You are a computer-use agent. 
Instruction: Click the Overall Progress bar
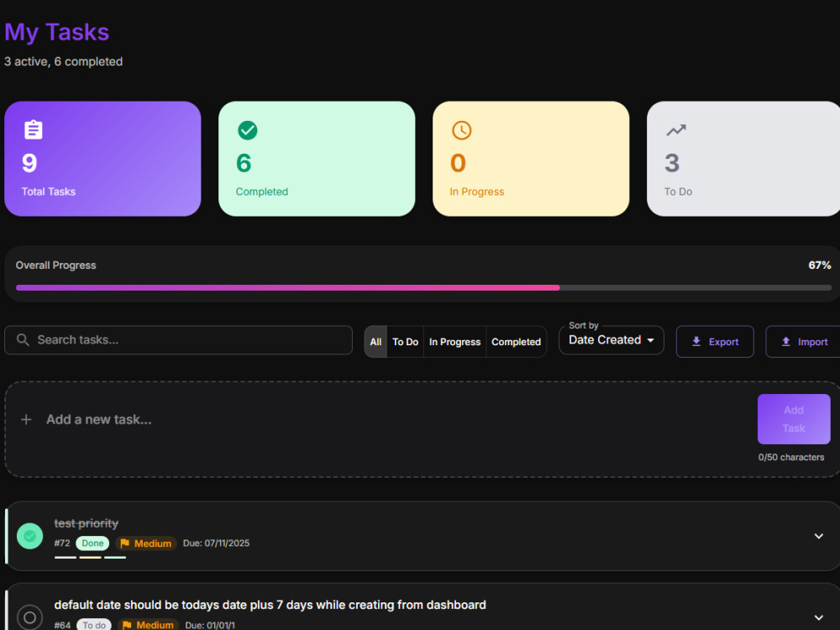pos(423,287)
